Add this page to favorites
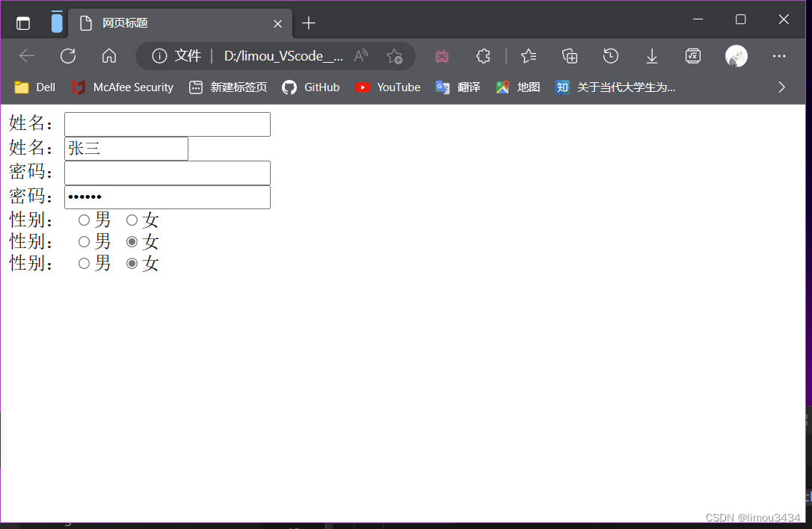The width and height of the screenshot is (812, 529). [394, 56]
